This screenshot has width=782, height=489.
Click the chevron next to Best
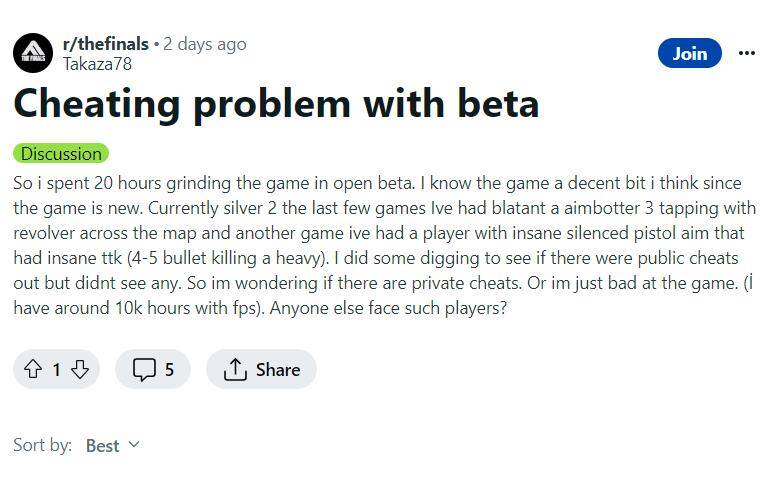135,445
